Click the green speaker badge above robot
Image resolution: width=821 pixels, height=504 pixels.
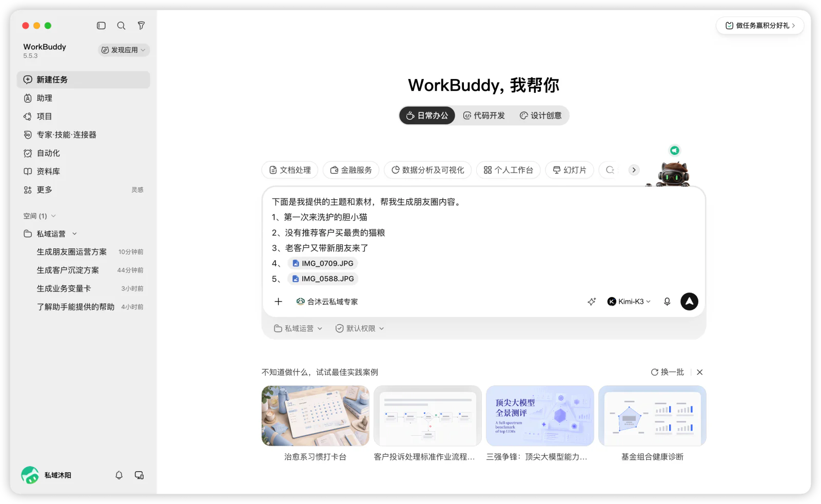[x=675, y=150]
